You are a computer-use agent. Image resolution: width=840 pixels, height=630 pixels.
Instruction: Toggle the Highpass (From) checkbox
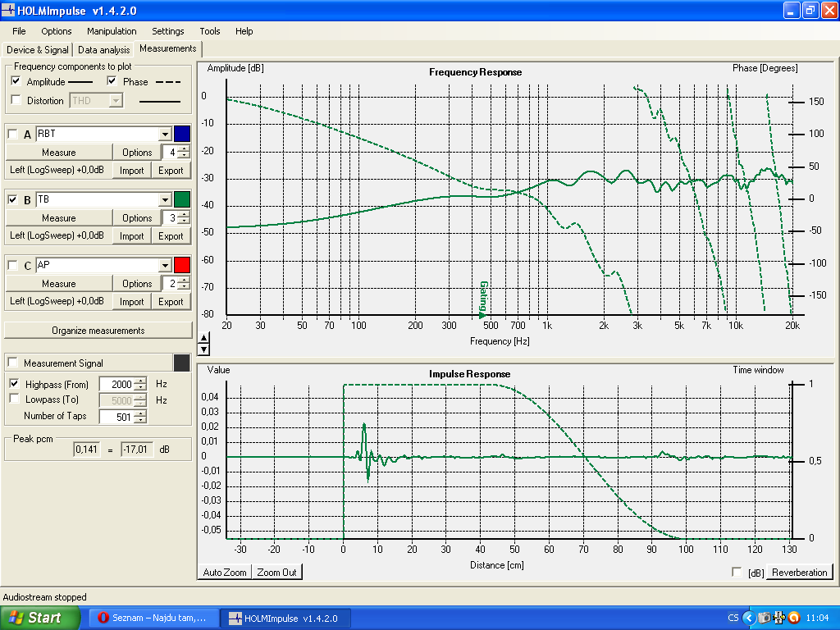point(15,384)
